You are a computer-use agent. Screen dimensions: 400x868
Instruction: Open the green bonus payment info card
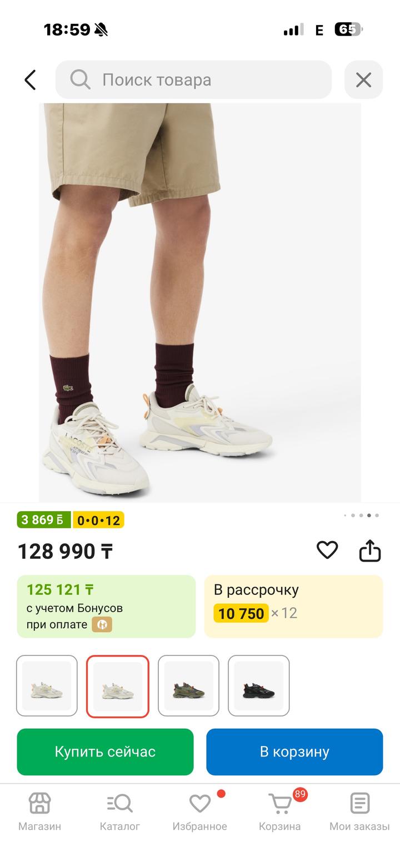click(x=106, y=606)
